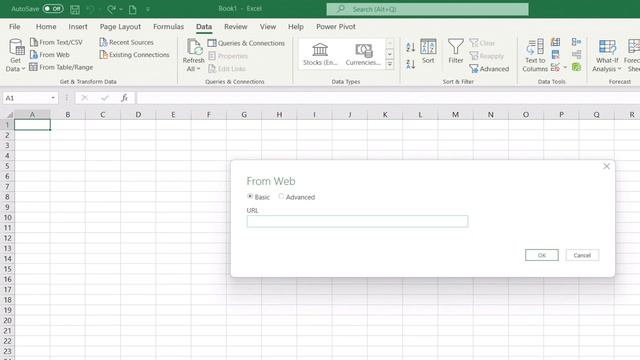Switch to the Page Layout tab
640x360 pixels.
[120, 27]
